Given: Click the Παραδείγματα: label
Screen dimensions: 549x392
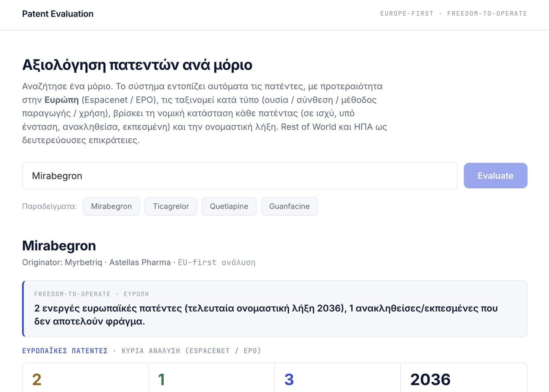Looking at the screenshot, I should [x=49, y=206].
